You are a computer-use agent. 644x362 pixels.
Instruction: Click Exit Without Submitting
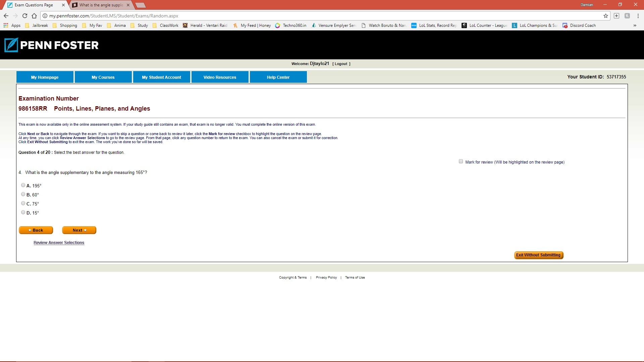tap(538, 255)
